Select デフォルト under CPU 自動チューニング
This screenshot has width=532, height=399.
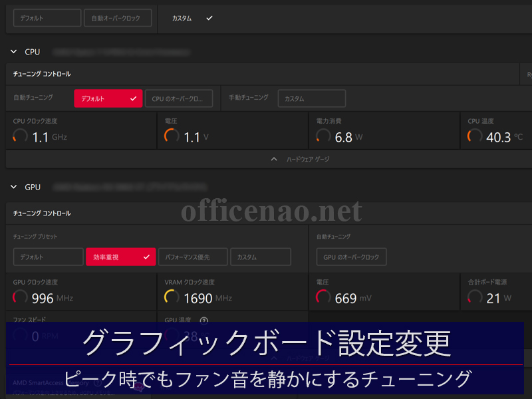tap(108, 98)
